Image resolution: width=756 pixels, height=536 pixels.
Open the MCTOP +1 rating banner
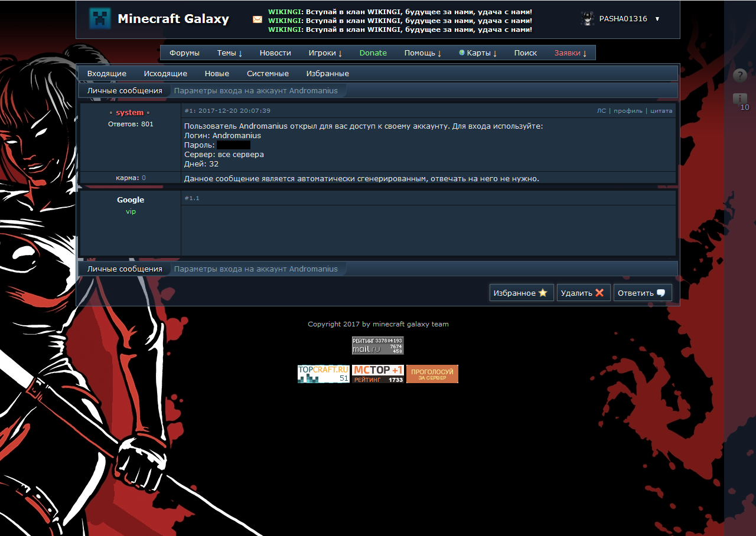tap(378, 374)
